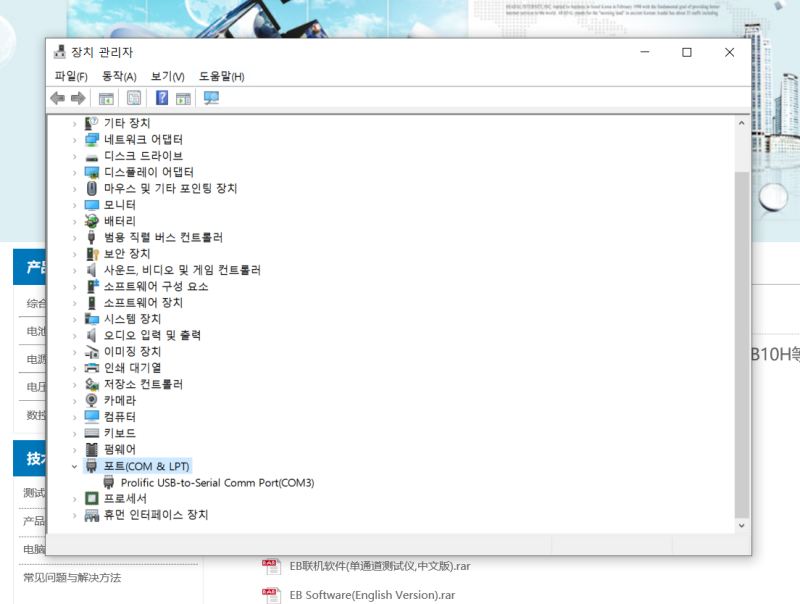Click the Back navigation arrow in toolbar

point(57,97)
